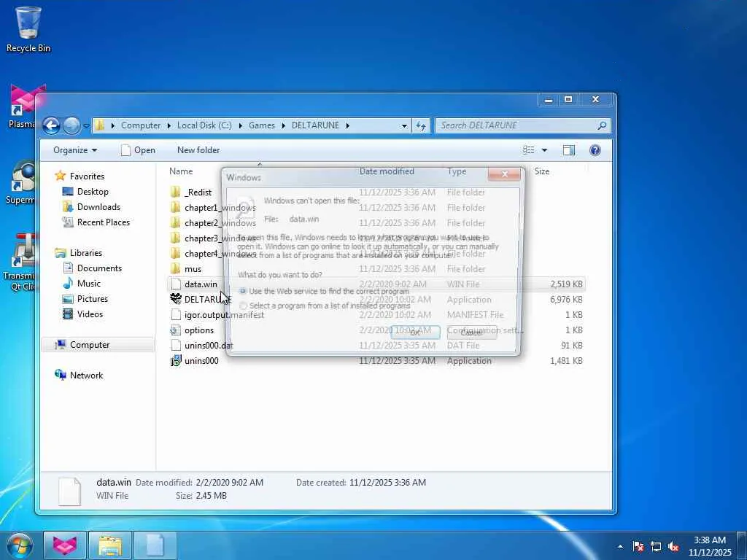Open the Recycle Bin desktop icon
This screenshot has height=560, width=747.
tap(28, 28)
